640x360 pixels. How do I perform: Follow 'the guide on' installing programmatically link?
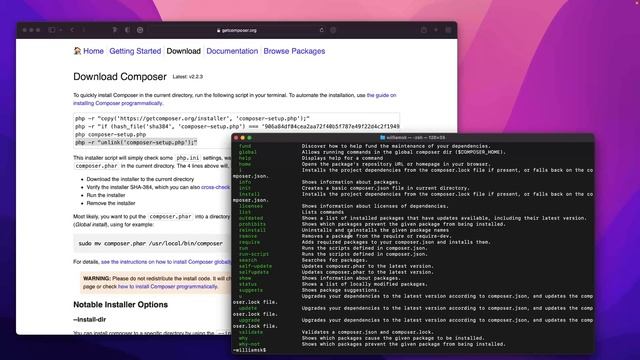(x=381, y=95)
